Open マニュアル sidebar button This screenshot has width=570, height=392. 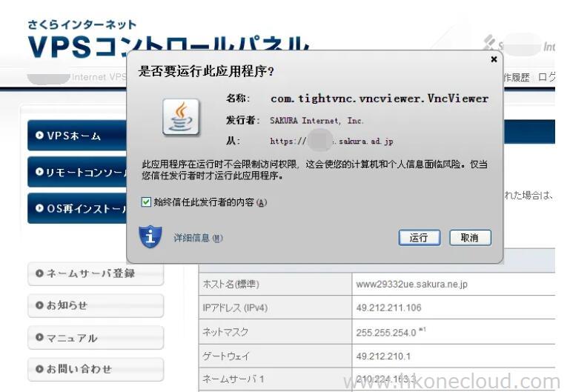[96, 337]
